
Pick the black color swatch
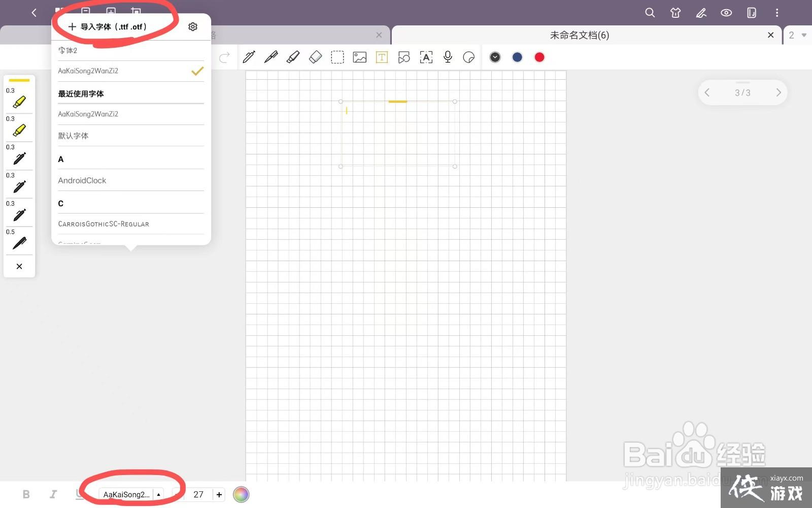click(495, 57)
